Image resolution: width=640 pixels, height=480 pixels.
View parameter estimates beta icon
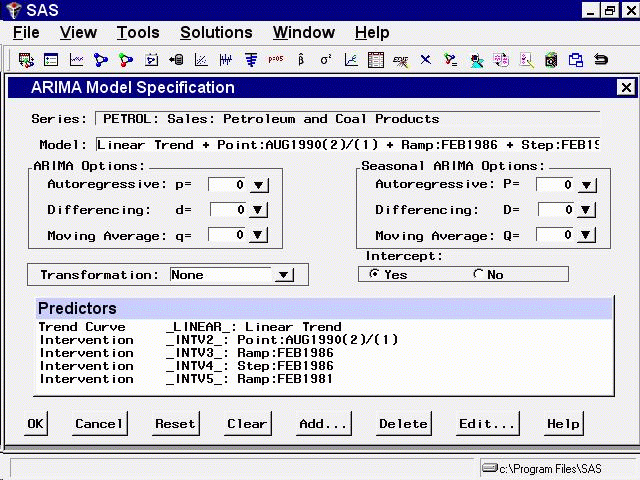[x=301, y=60]
